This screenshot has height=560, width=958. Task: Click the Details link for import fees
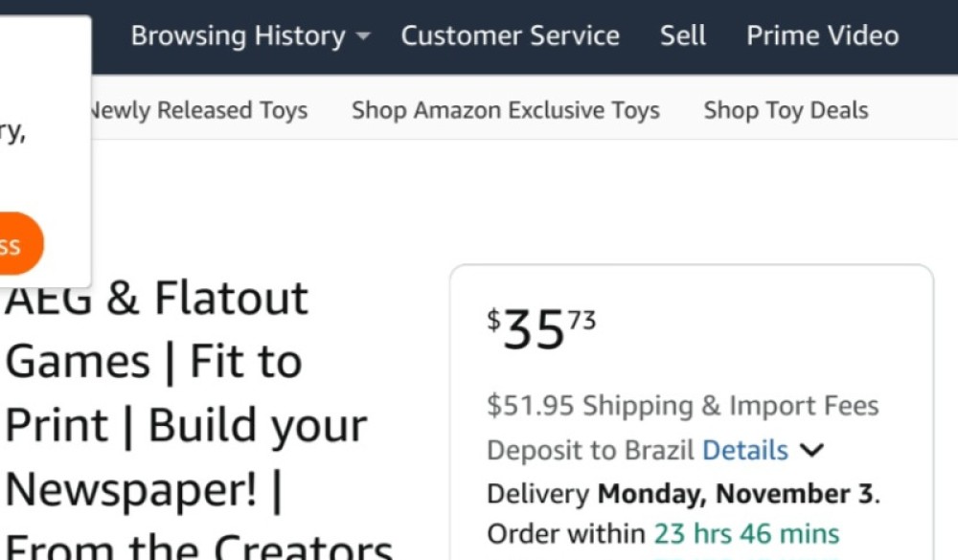(744, 450)
